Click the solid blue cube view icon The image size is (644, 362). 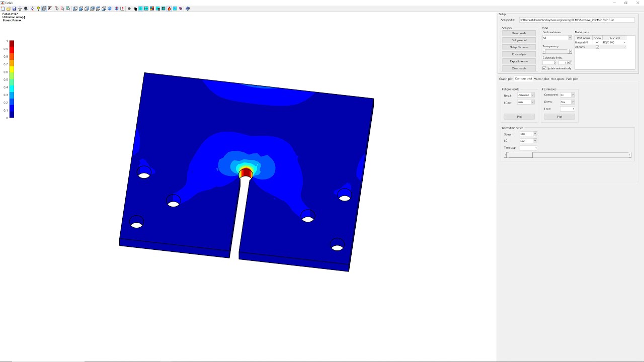click(x=110, y=9)
